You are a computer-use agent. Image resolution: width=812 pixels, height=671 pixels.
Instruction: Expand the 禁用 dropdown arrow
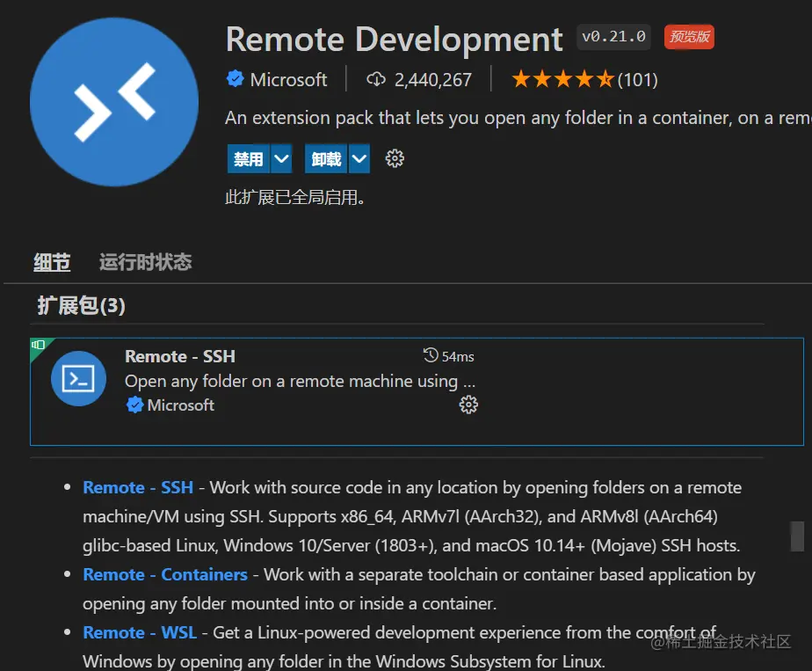click(281, 158)
